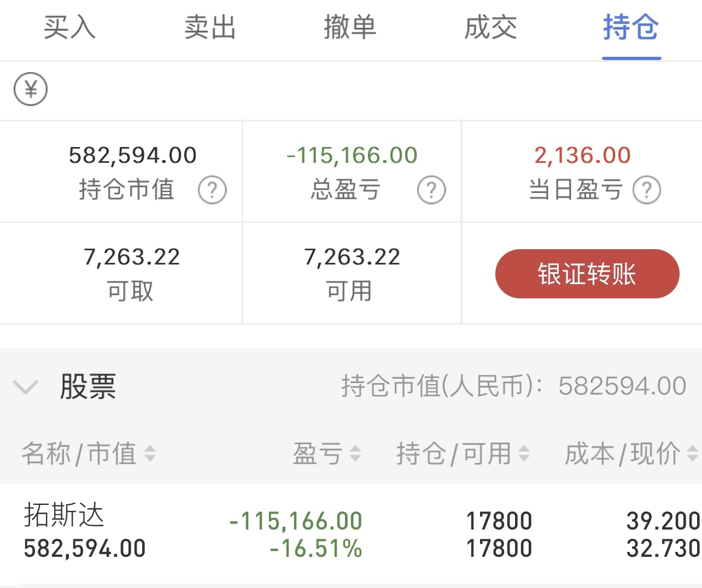702x588 pixels.
Task: Open the 撤单 tab
Action: point(350,27)
